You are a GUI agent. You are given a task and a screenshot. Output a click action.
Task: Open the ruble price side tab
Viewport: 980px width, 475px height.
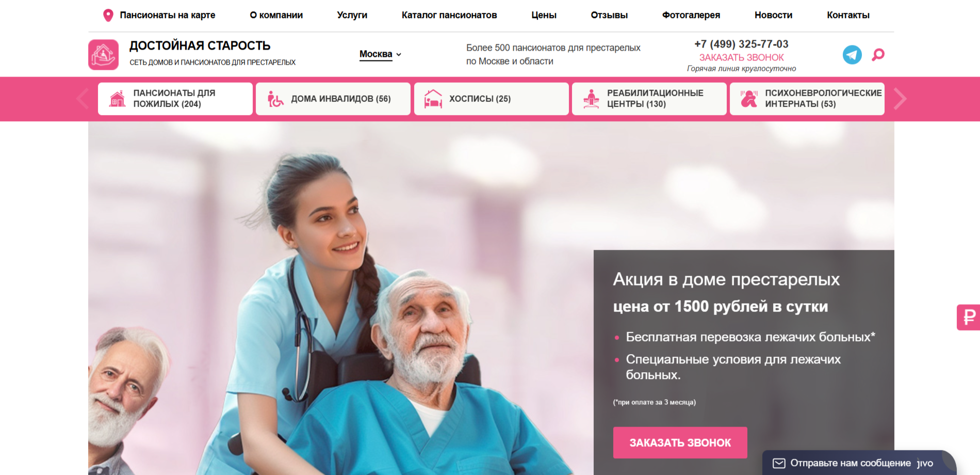click(x=969, y=317)
